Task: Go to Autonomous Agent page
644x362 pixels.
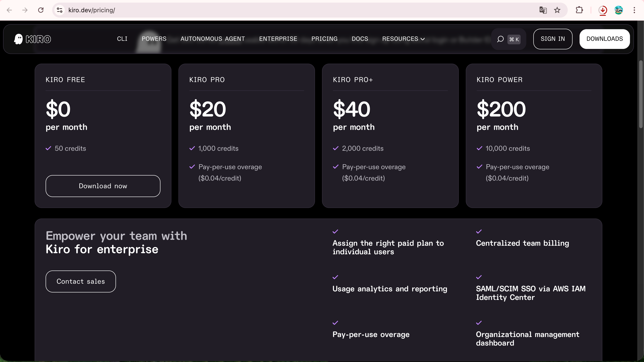Action: tap(212, 39)
